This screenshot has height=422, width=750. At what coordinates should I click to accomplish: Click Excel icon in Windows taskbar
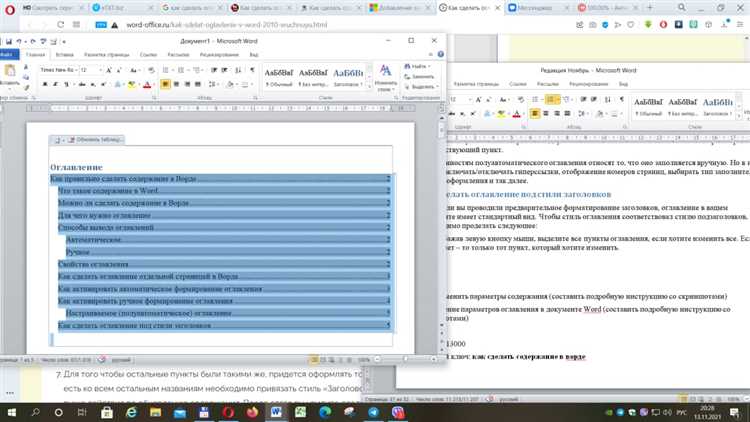point(300,412)
